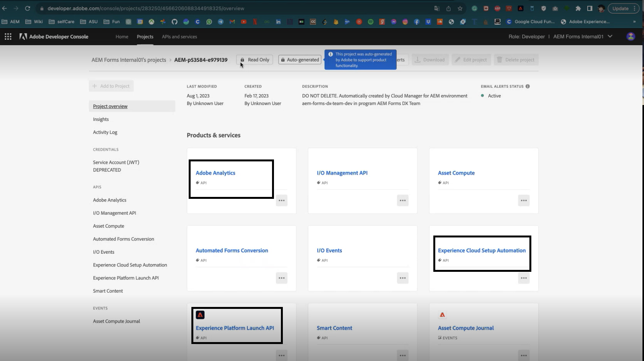Open the user profile avatar menu
This screenshot has width=644, height=361.
pyautogui.click(x=631, y=37)
